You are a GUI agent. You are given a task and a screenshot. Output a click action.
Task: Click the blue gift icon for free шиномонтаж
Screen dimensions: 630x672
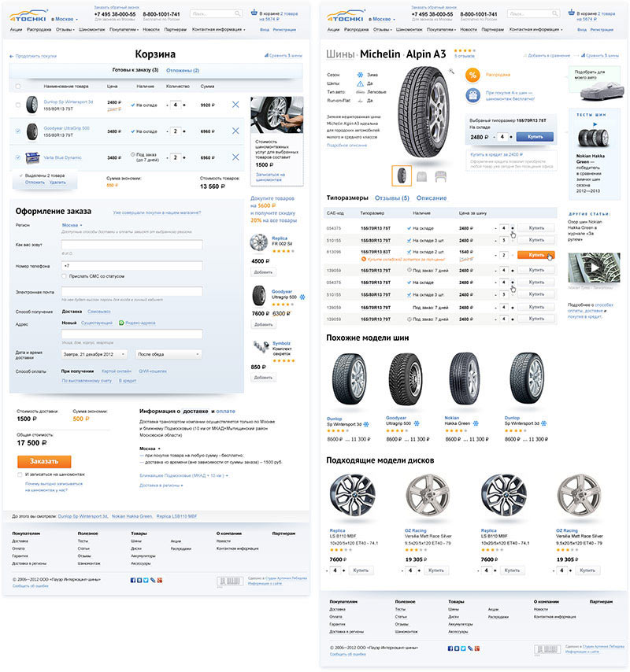coord(472,94)
